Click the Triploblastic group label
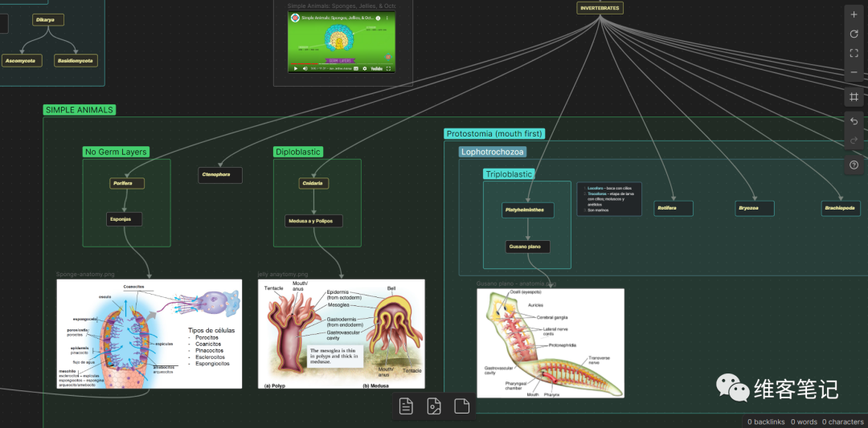The width and height of the screenshot is (868, 428). pos(509,174)
